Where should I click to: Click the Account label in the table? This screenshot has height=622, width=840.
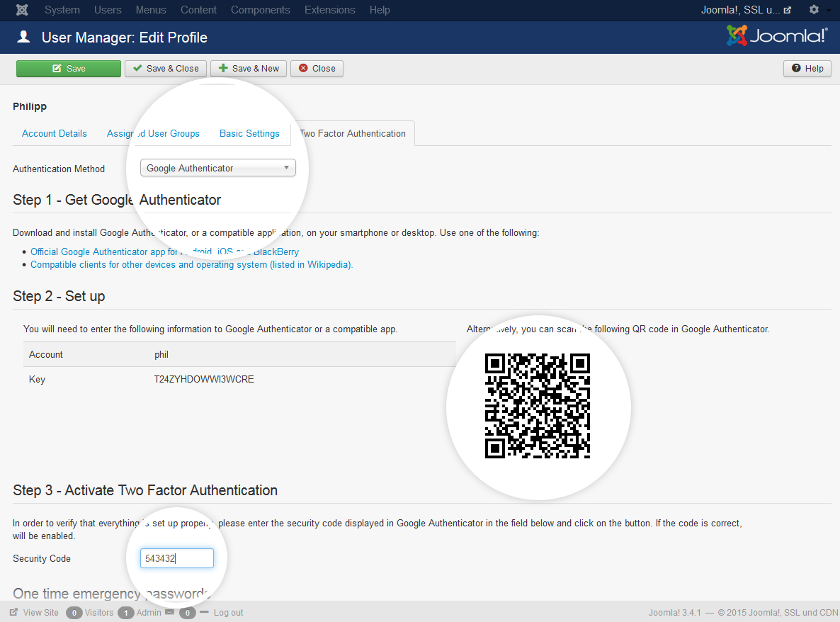(45, 355)
